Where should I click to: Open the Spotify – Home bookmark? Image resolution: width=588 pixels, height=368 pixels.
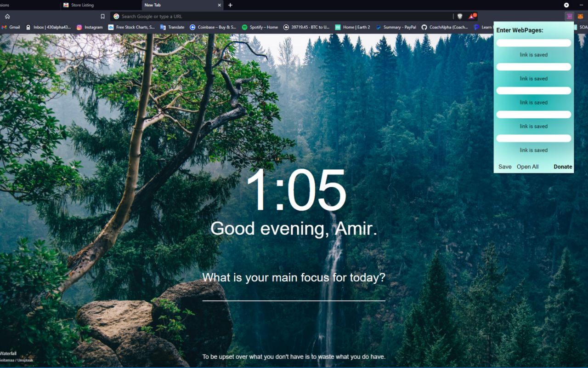click(x=260, y=27)
